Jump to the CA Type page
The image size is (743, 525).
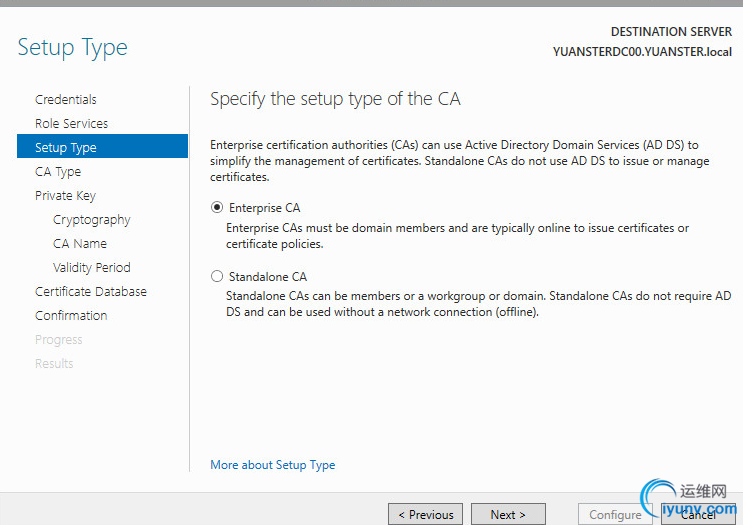58,172
